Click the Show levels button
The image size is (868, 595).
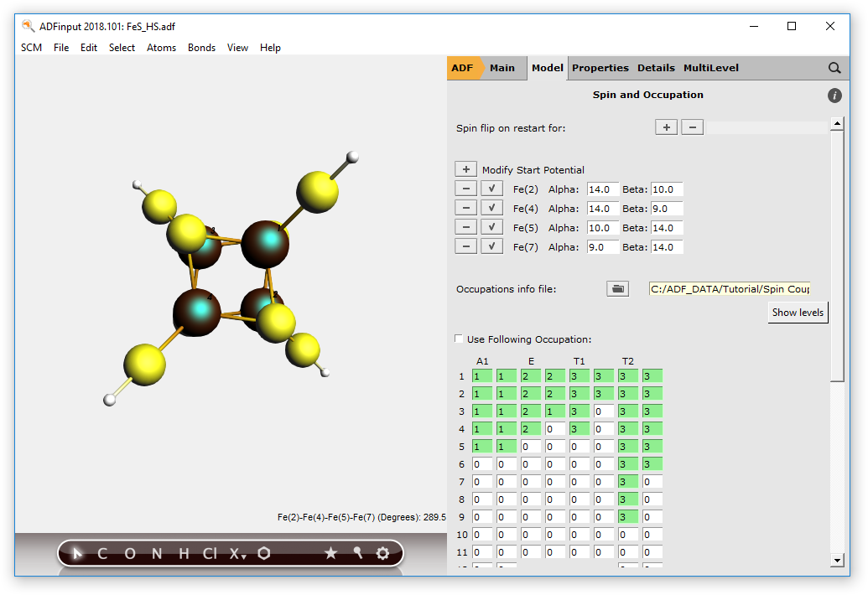pos(798,313)
